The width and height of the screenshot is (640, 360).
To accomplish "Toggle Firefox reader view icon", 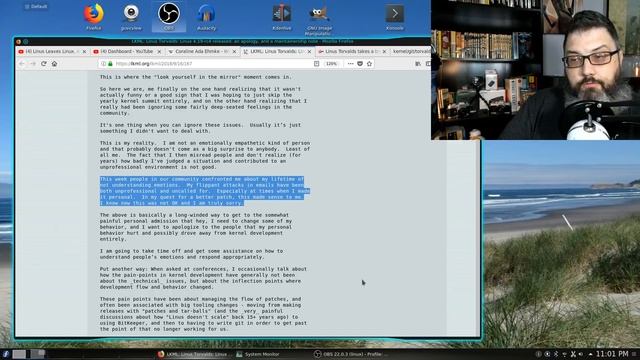I will coord(316,64).
